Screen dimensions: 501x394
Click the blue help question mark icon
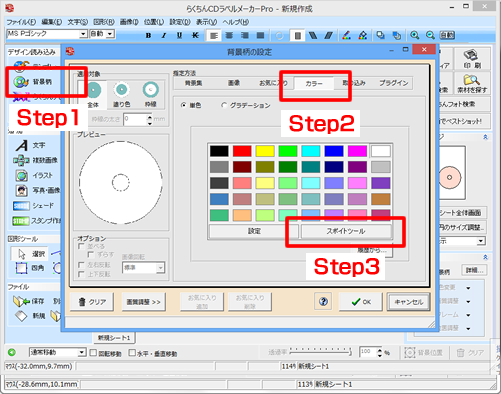tap(323, 302)
